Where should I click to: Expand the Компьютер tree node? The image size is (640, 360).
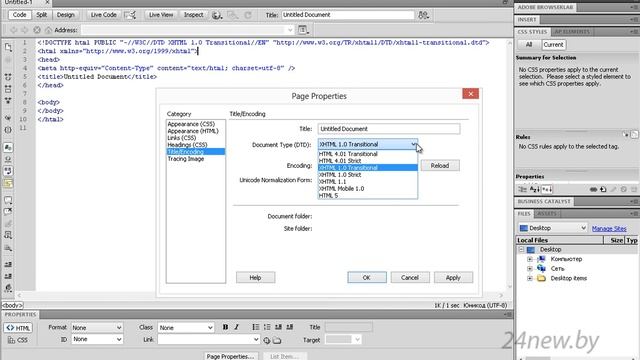click(529, 259)
